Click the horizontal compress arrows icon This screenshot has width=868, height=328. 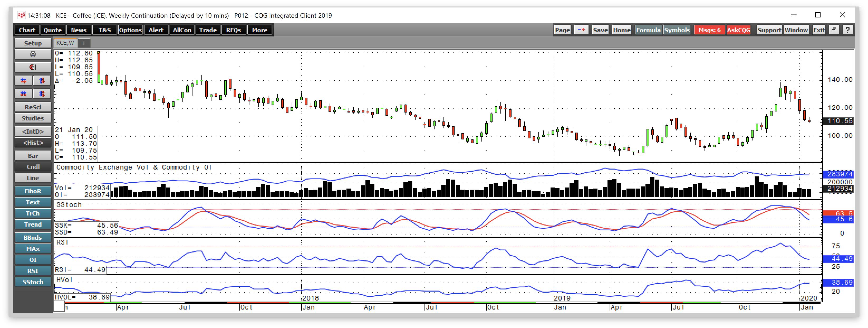23,93
